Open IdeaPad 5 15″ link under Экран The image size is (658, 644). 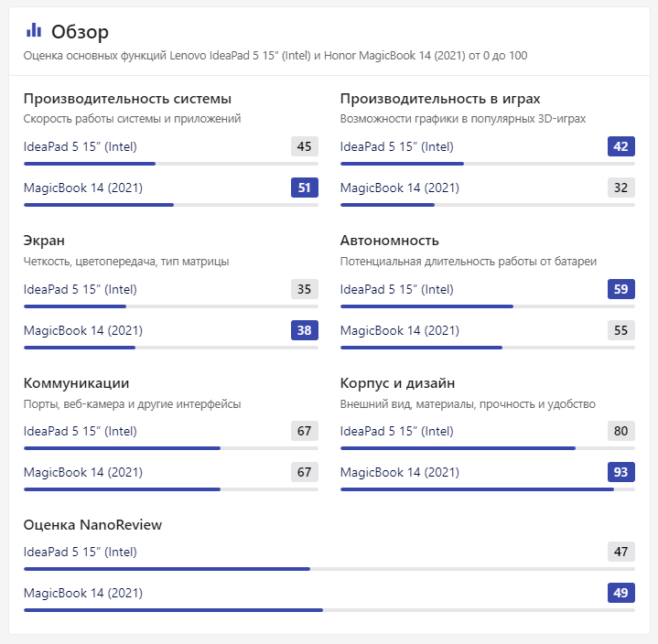pyautogui.click(x=81, y=289)
